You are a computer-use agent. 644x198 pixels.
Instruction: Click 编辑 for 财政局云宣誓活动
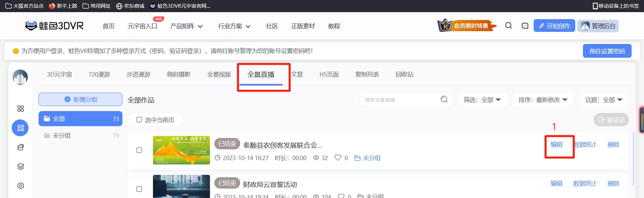(x=556, y=184)
